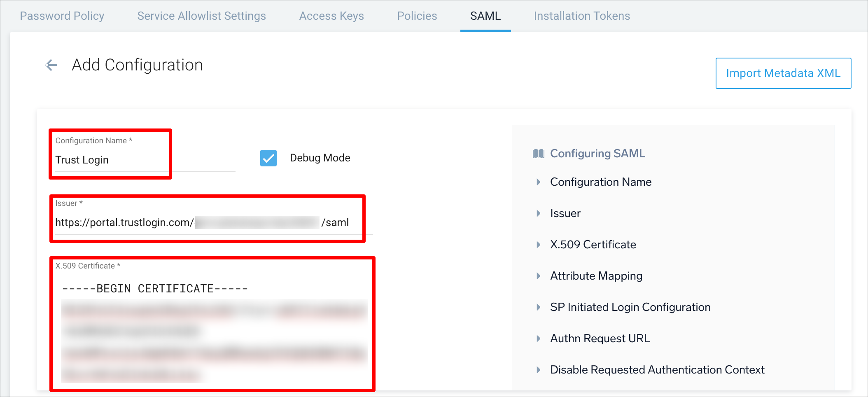
Task: Click the Issuer URL input field
Action: click(214, 223)
